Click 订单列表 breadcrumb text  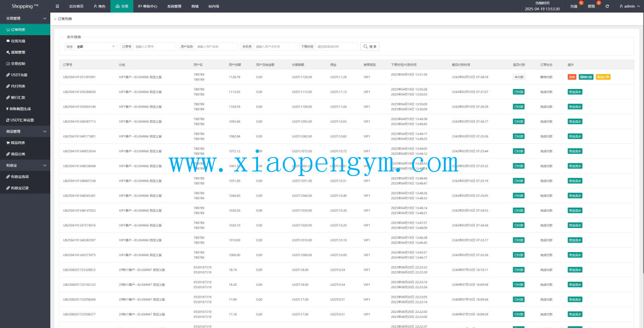65,19
